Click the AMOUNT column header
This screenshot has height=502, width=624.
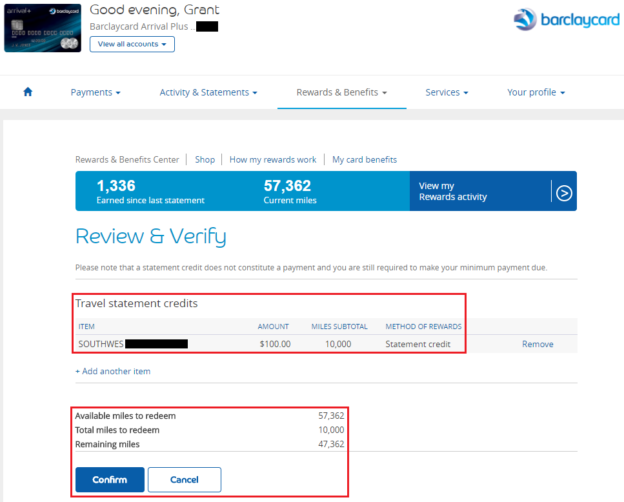273,326
